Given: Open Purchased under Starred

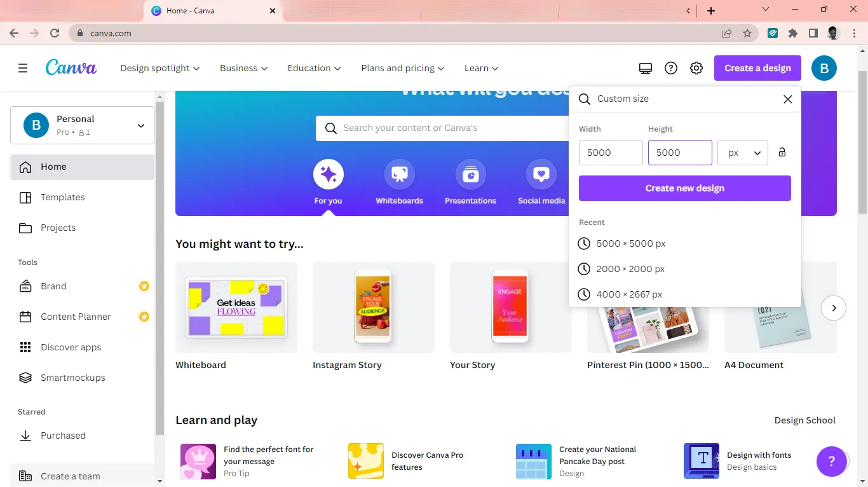Looking at the screenshot, I should click(82, 436).
